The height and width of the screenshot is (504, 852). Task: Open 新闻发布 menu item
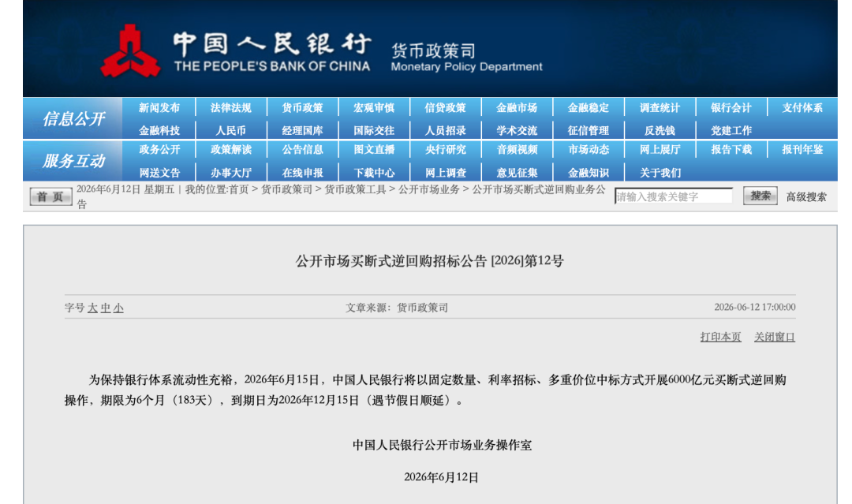click(159, 108)
